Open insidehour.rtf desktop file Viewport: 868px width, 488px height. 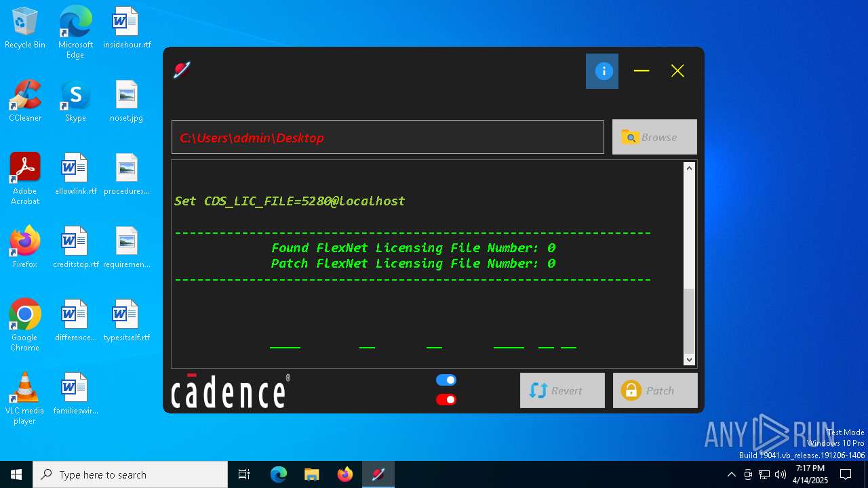click(127, 28)
